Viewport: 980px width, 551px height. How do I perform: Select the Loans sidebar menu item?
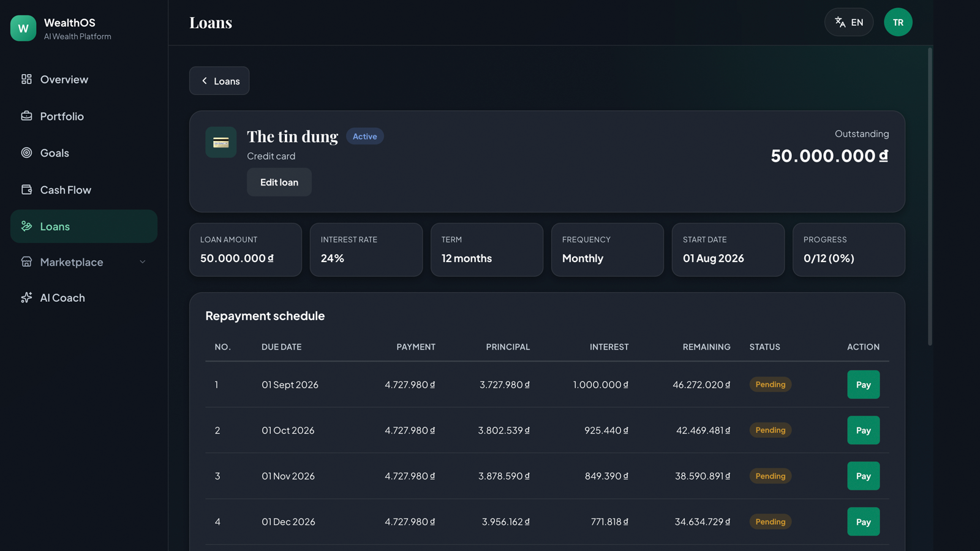click(84, 227)
